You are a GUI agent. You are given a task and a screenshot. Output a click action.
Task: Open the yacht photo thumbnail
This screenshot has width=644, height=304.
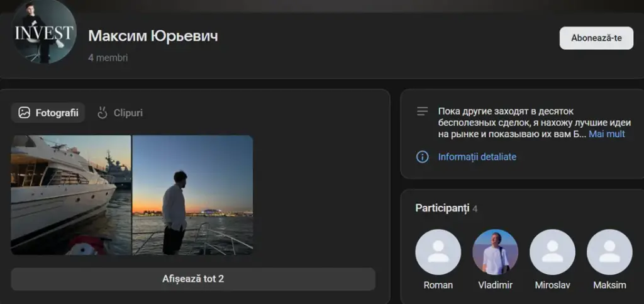click(x=71, y=195)
